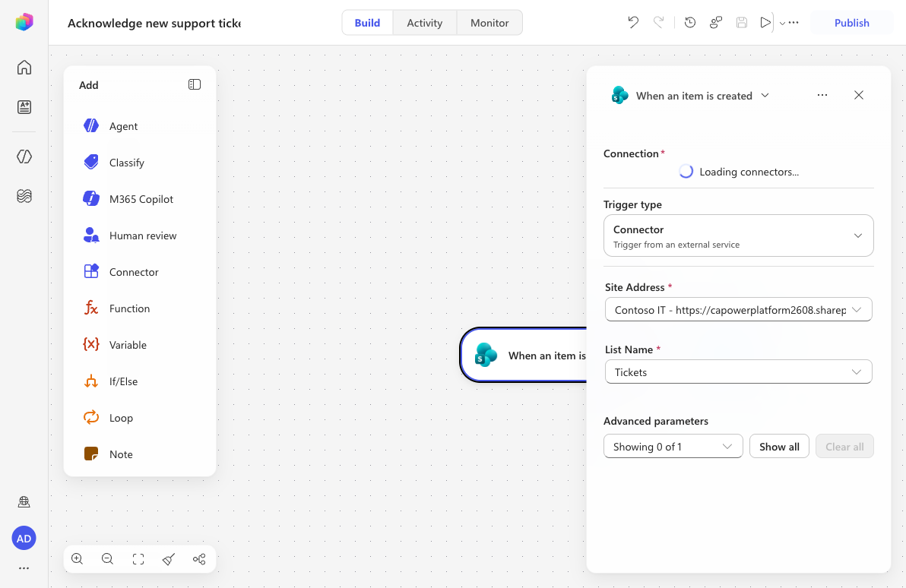The width and height of the screenshot is (906, 588).
Task: Add a Connector node
Action: (x=140, y=272)
